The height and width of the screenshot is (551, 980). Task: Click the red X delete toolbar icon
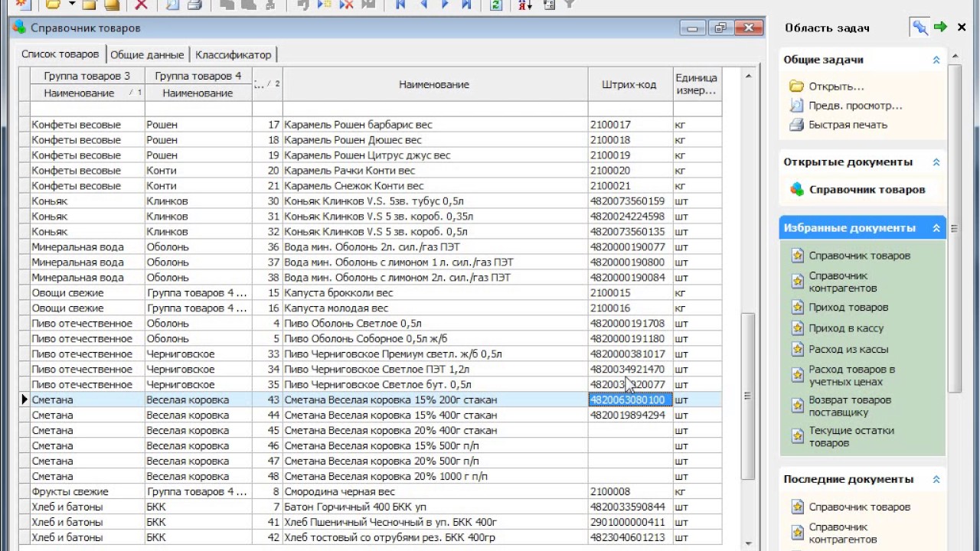pyautogui.click(x=141, y=5)
